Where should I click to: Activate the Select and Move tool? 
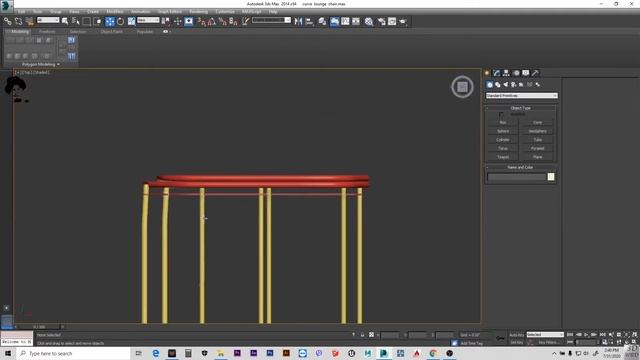click(109, 21)
